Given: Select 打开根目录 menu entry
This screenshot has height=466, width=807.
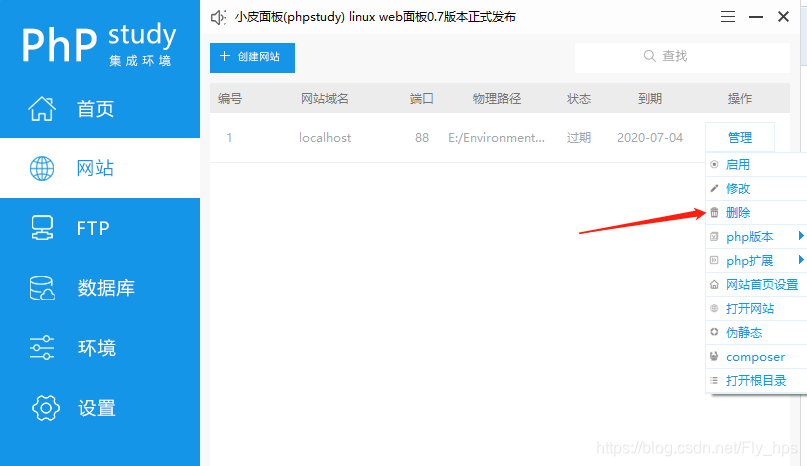Looking at the screenshot, I should [x=756, y=381].
